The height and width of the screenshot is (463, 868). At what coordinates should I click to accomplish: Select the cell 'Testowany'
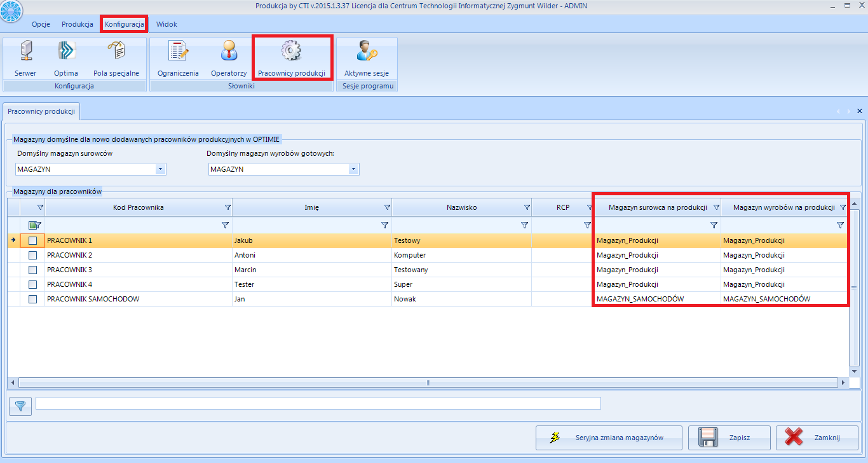click(461, 270)
